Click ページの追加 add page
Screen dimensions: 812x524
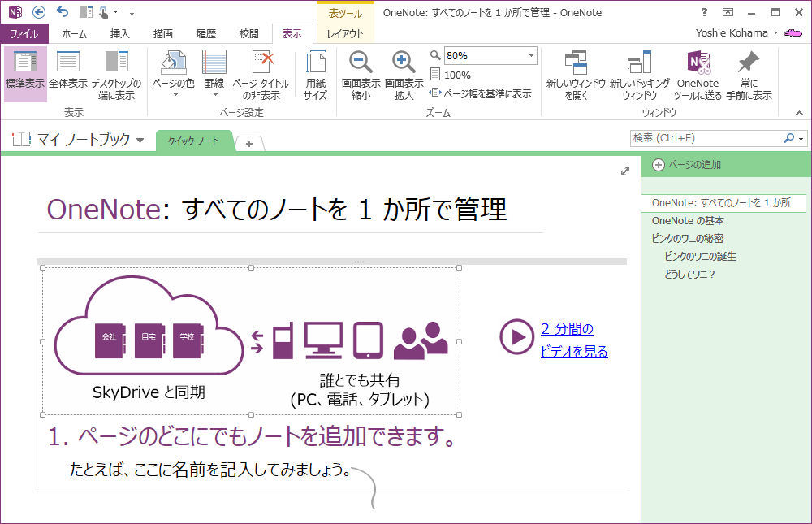click(x=687, y=165)
